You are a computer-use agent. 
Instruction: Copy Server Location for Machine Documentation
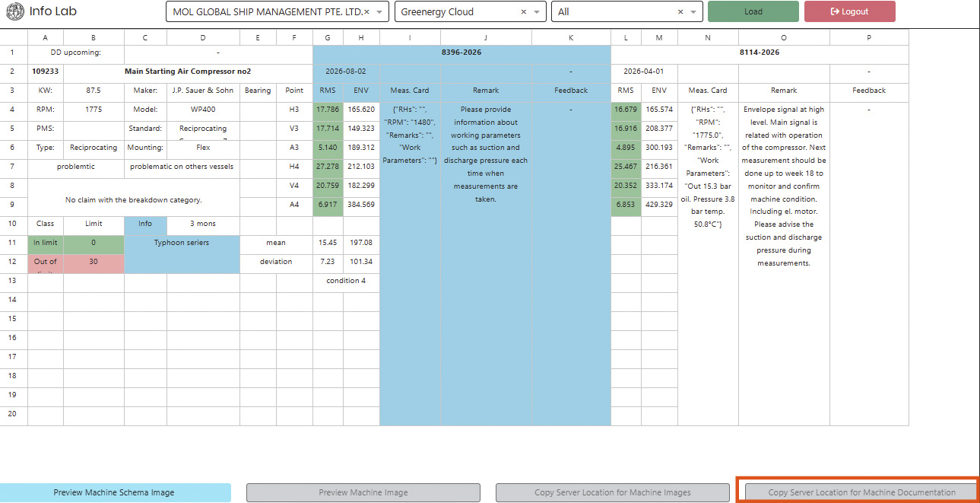(861, 492)
